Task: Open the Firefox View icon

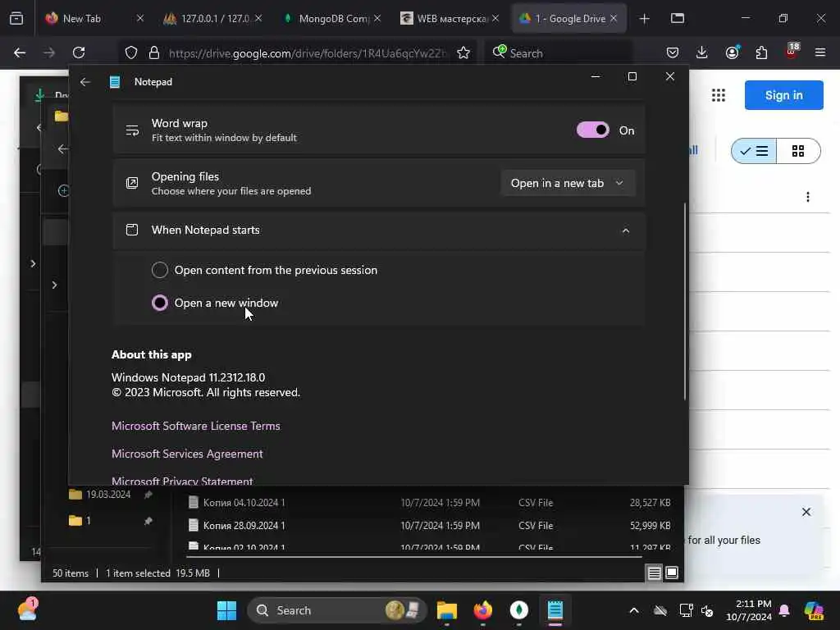Action: pyautogui.click(x=16, y=19)
